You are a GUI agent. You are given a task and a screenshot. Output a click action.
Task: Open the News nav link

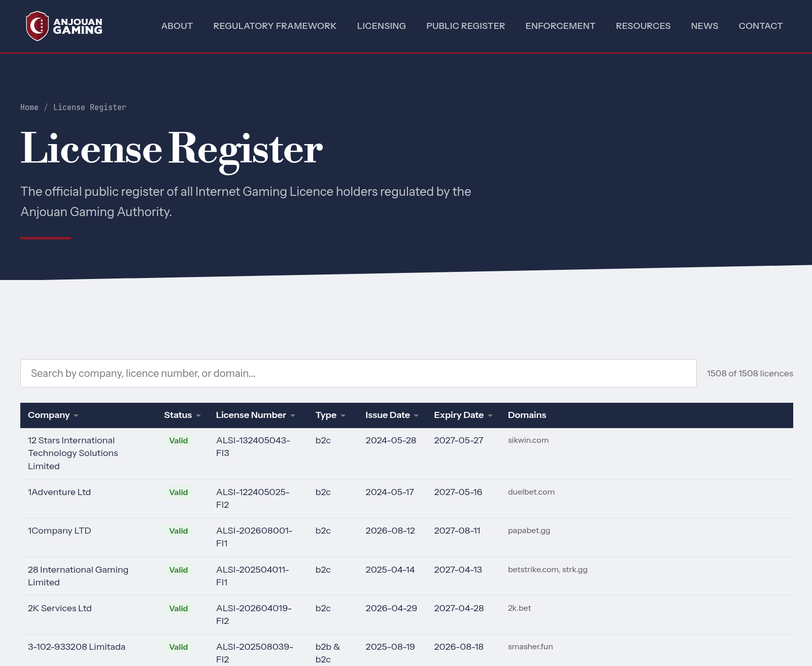(x=704, y=26)
